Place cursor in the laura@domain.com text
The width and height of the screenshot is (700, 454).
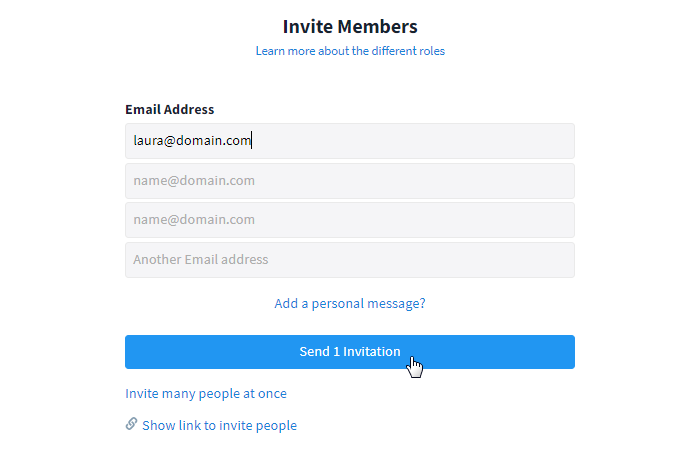[x=192, y=141]
